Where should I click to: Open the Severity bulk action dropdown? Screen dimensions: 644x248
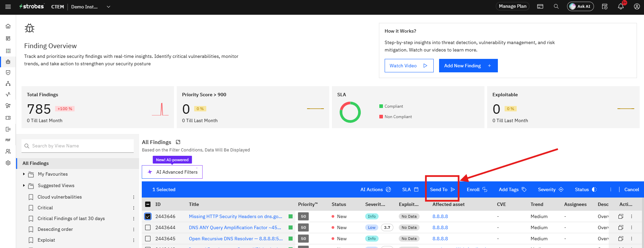pyautogui.click(x=550, y=189)
